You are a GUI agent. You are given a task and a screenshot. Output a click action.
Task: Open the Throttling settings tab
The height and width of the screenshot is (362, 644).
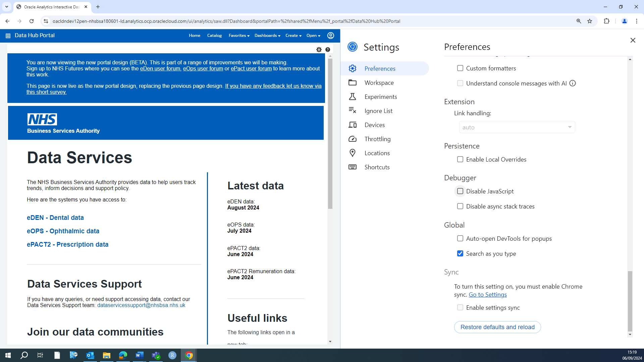point(385,139)
